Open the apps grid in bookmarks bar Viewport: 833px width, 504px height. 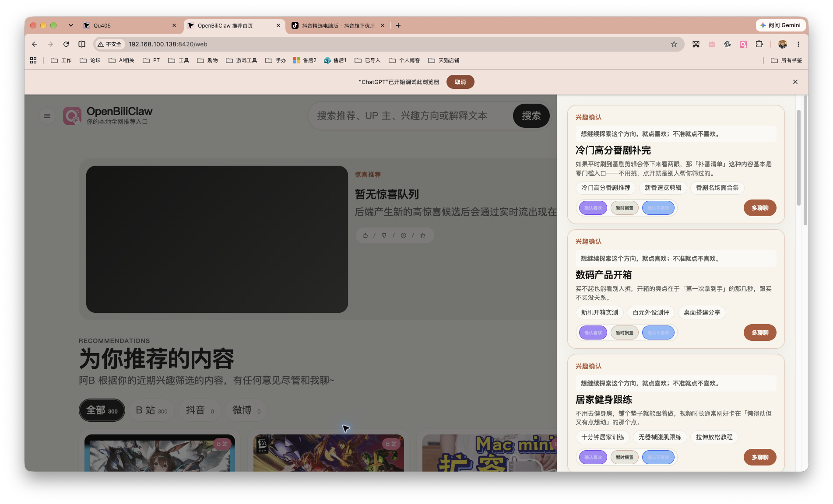point(33,60)
